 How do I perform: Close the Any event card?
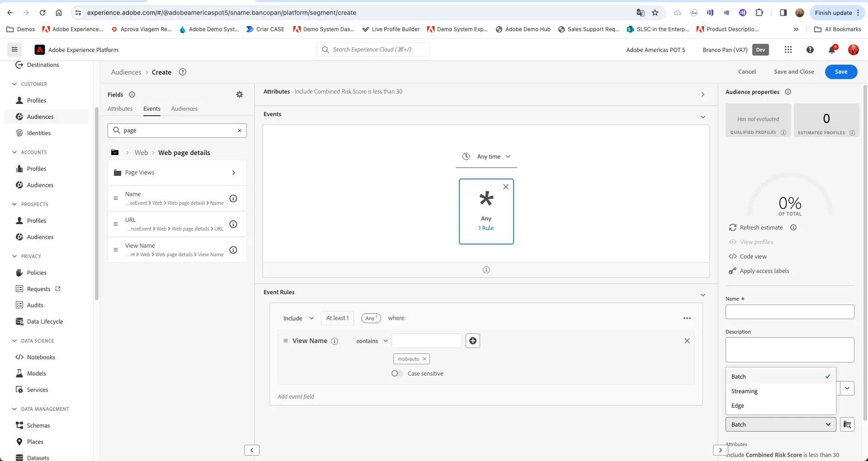coord(506,187)
